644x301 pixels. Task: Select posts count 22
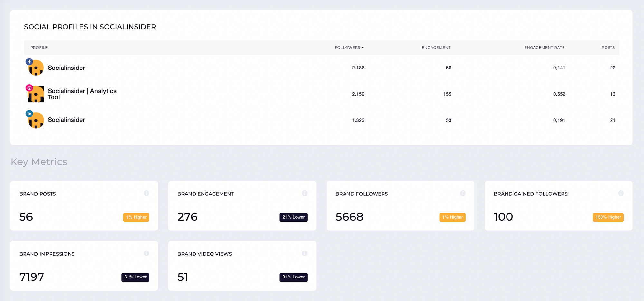click(612, 68)
